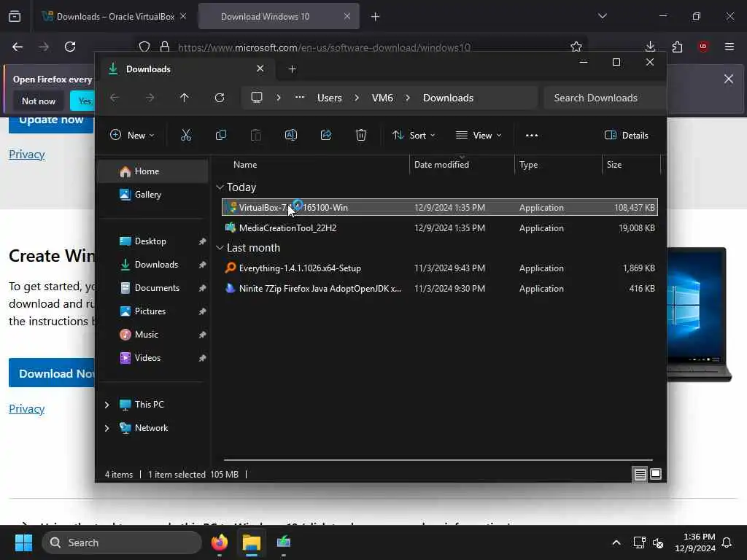The image size is (747, 560).
Task: Select Home in the navigation pane
Action: pos(152,171)
